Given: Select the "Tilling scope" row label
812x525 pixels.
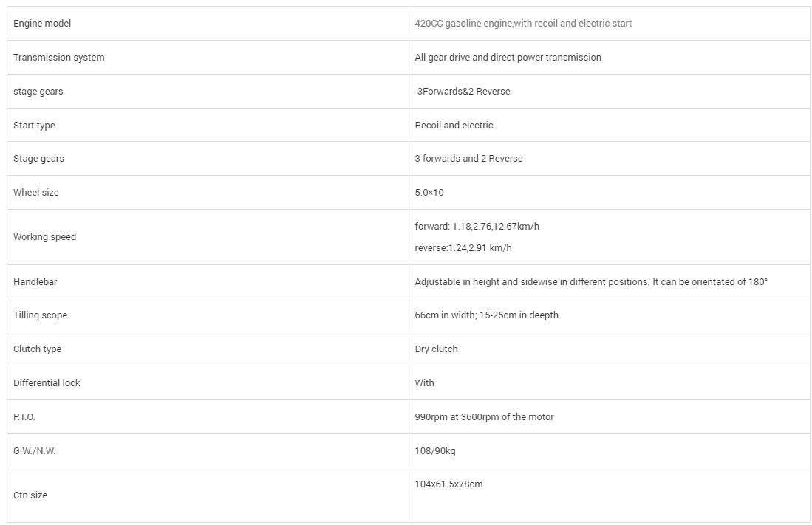Looking at the screenshot, I should point(40,315).
